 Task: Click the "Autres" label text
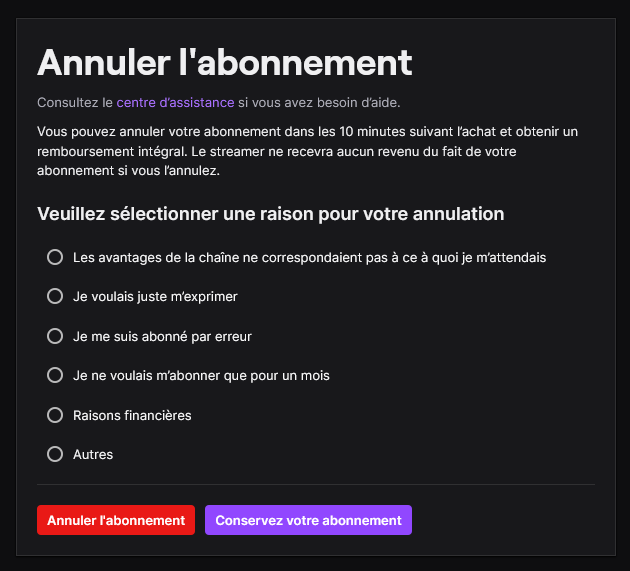point(93,454)
